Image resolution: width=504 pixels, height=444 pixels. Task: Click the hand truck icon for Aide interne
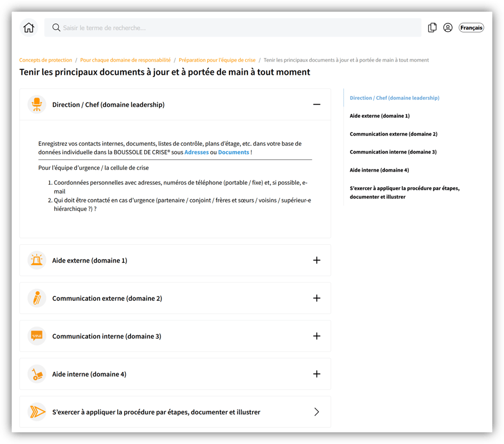click(x=37, y=374)
